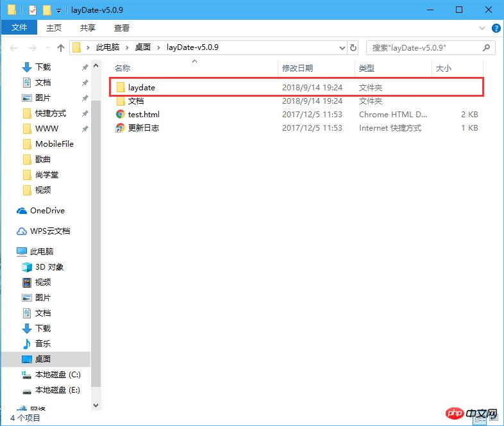Select WPS云文档 in the navigation pane
Screen dimensions: 504x426
coord(50,231)
